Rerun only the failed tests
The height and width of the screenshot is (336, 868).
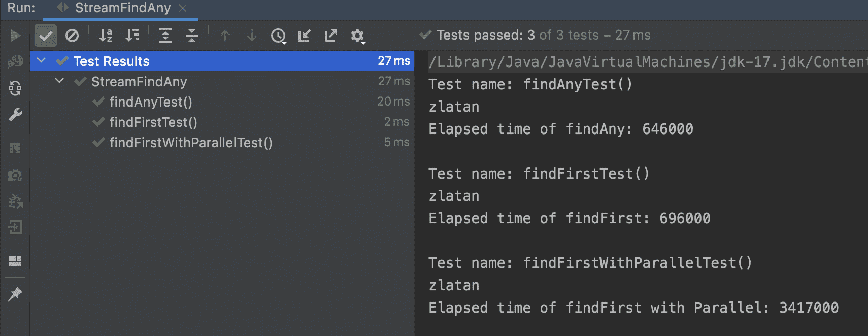[x=15, y=61]
